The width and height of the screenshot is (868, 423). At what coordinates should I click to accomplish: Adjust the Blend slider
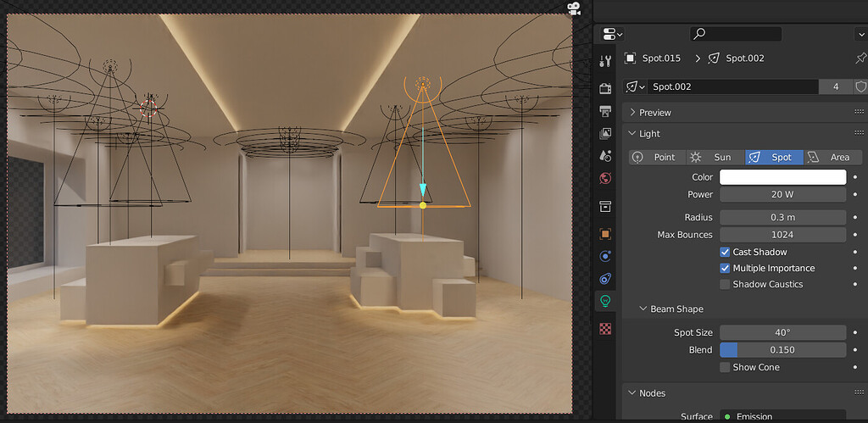point(782,350)
